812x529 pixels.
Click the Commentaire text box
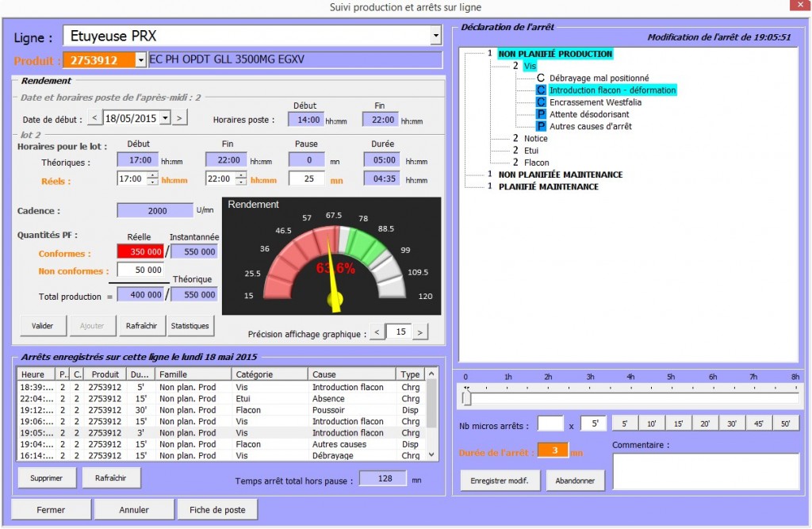(706, 471)
